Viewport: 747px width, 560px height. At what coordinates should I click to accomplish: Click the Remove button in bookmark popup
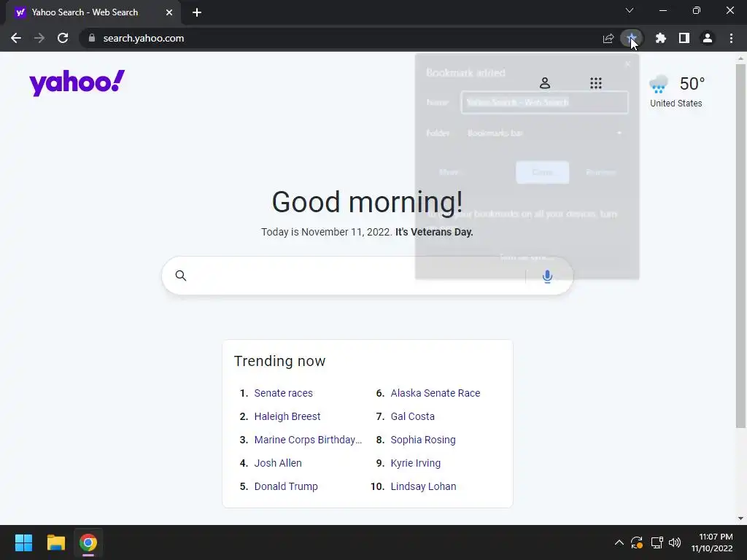[x=601, y=172]
